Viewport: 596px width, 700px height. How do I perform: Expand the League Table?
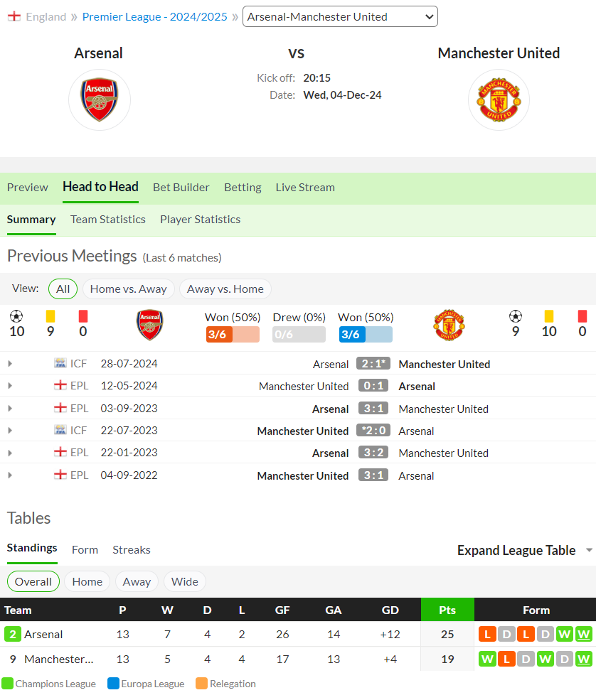tap(524, 550)
